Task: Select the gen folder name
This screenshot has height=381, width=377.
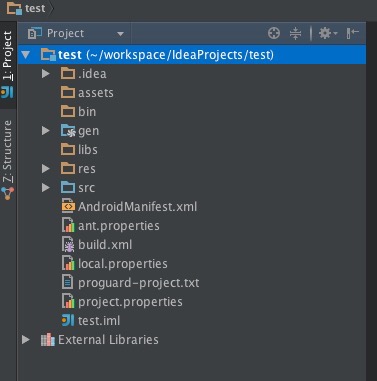Action: click(x=88, y=131)
